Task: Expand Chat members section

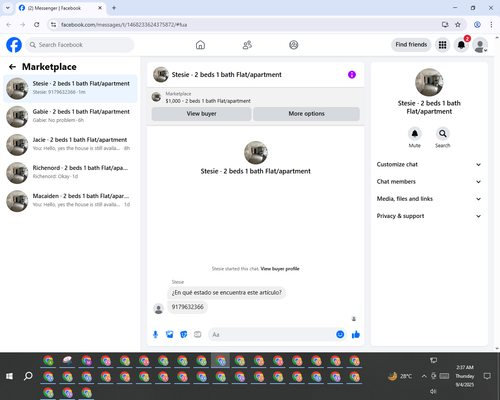Action: pos(429,182)
